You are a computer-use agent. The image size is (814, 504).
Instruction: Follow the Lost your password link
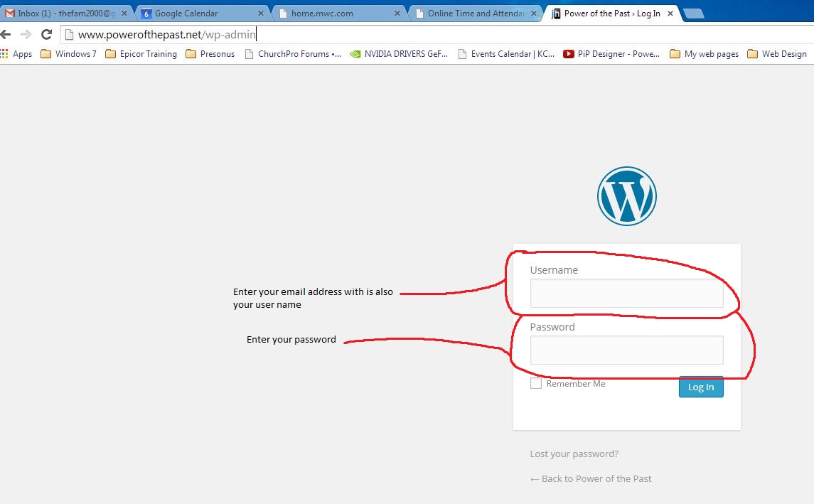click(x=574, y=454)
